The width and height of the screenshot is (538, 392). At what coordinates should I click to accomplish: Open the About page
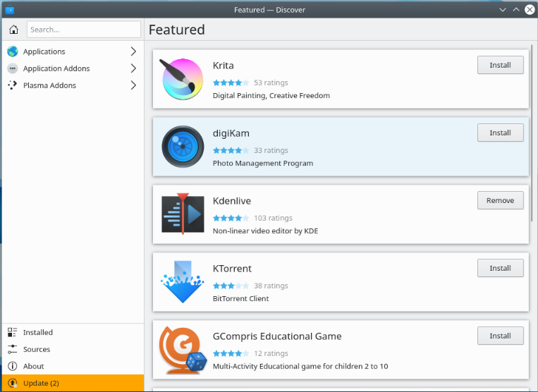click(x=73, y=367)
